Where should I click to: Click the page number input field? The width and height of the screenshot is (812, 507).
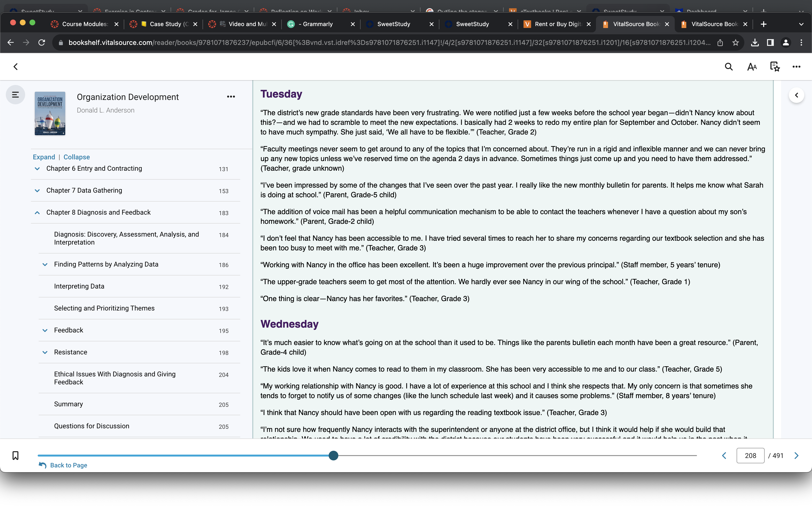point(750,455)
